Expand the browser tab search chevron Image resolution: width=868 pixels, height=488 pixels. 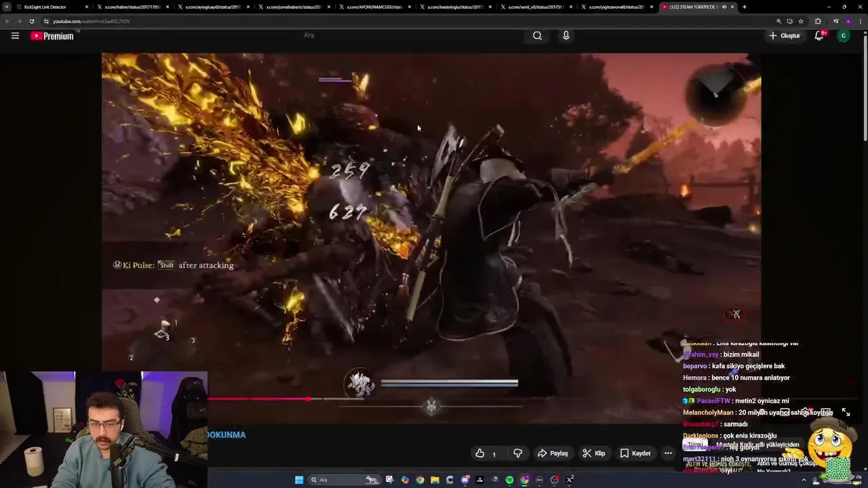point(7,7)
